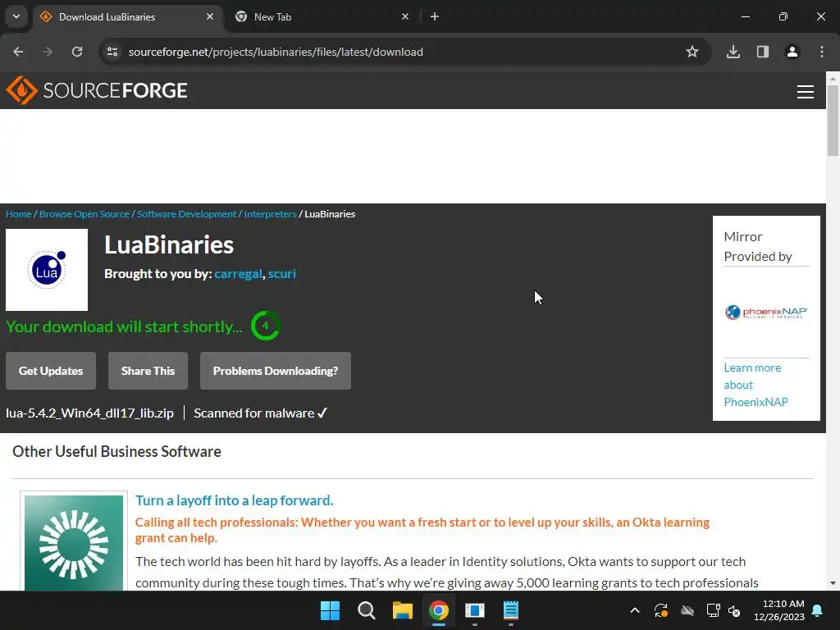The width and height of the screenshot is (840, 630).
Task: Click the Mirror Provided by text
Action: pyautogui.click(x=757, y=246)
